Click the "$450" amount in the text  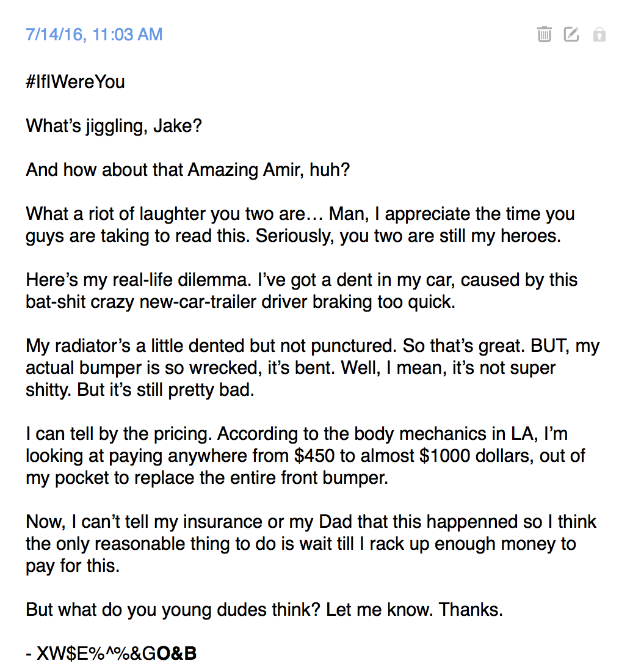click(314, 456)
